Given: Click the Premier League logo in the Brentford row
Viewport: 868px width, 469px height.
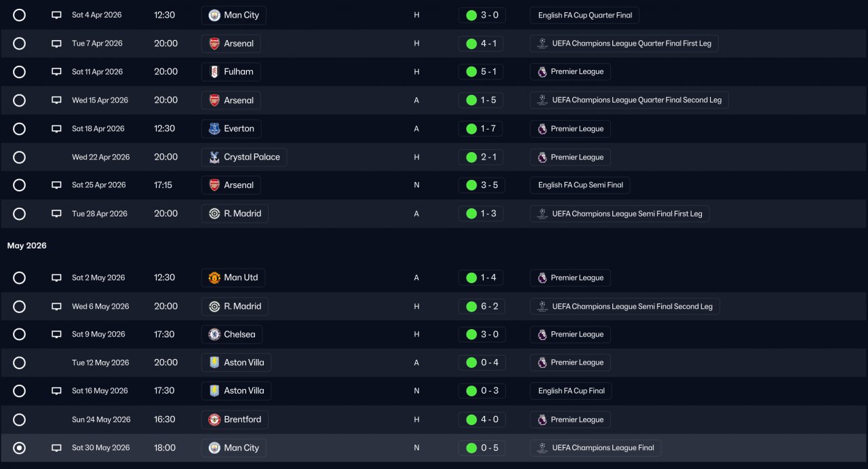Looking at the screenshot, I should [542, 419].
